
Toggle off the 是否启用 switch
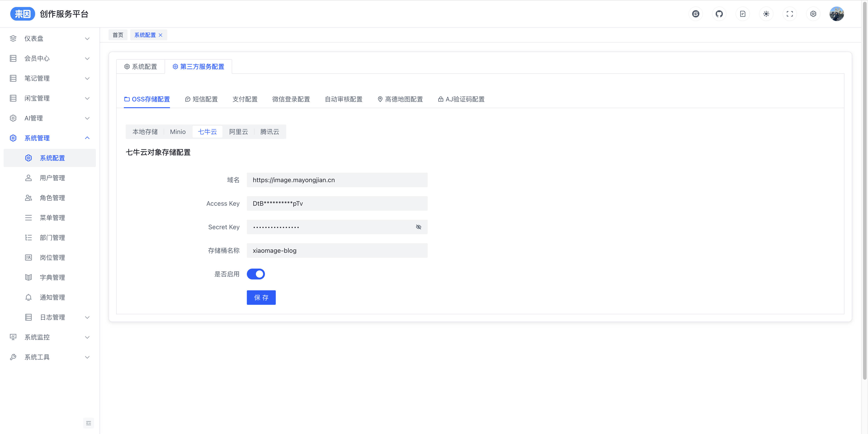[x=256, y=274]
